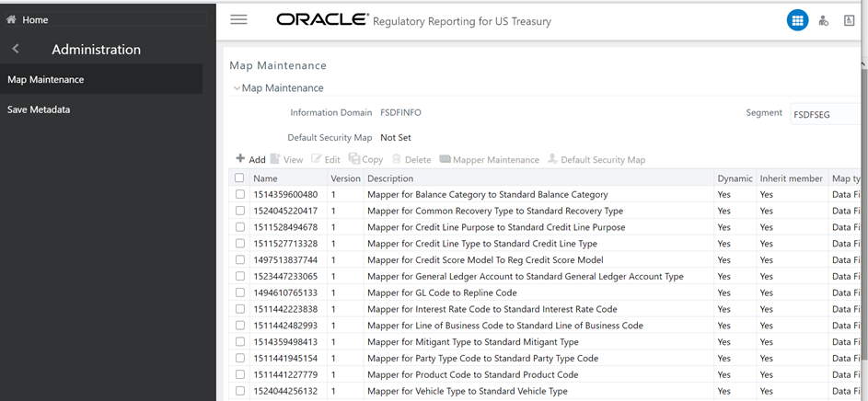The image size is (868, 401).
Task: Select 'Mapper for Line of Business Code' description
Action: tap(504, 326)
